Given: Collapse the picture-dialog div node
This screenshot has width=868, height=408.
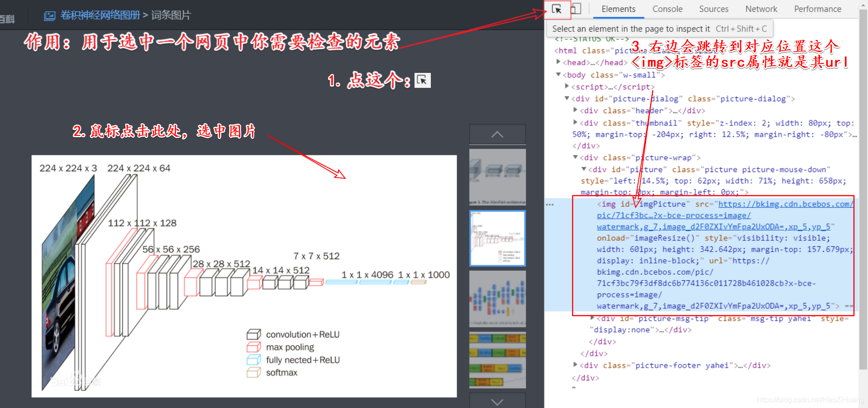Looking at the screenshot, I should click(x=567, y=98).
